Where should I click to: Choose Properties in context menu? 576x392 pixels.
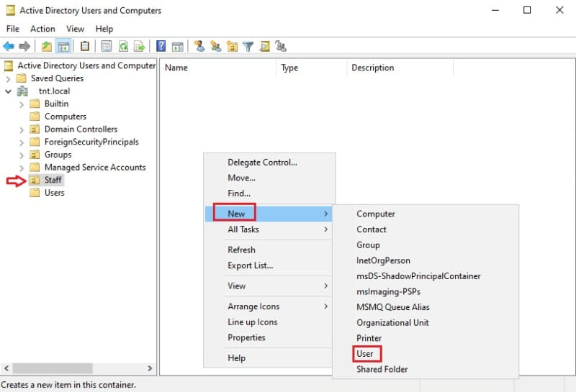(269, 337)
